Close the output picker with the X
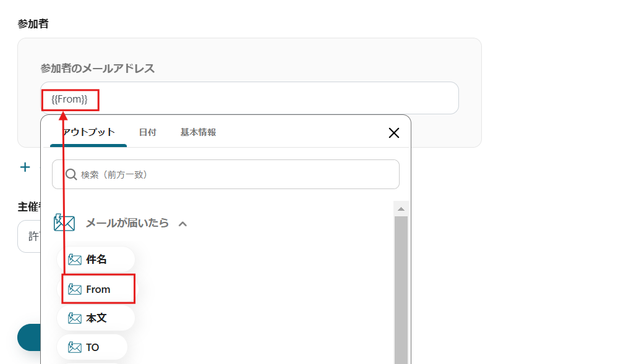This screenshot has width=639, height=364. (x=394, y=132)
